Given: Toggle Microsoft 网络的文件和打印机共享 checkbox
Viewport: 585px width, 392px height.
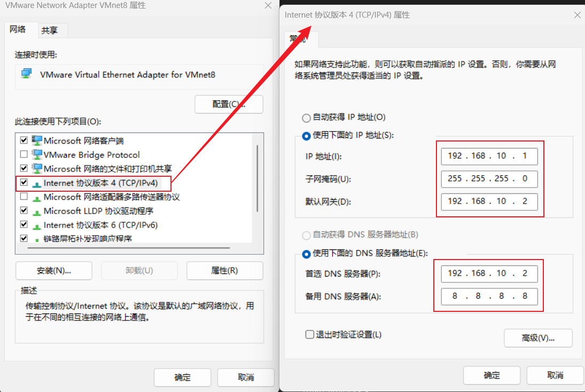Looking at the screenshot, I should pos(24,168).
